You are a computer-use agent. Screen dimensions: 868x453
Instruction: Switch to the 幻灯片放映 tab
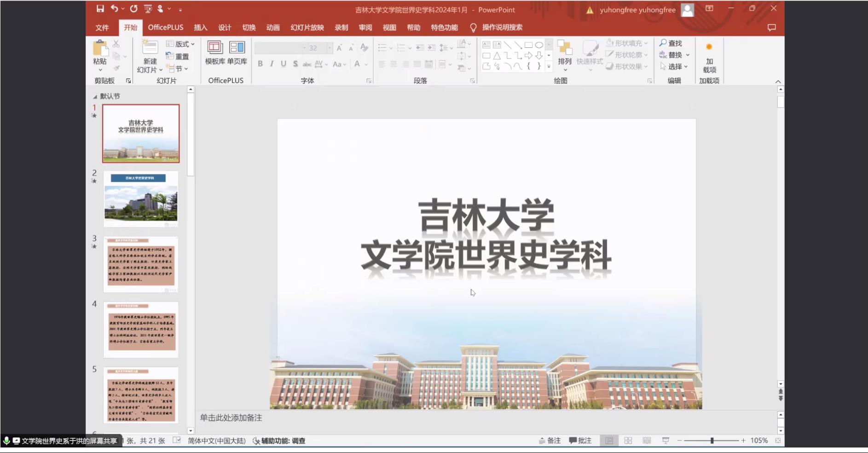point(307,28)
